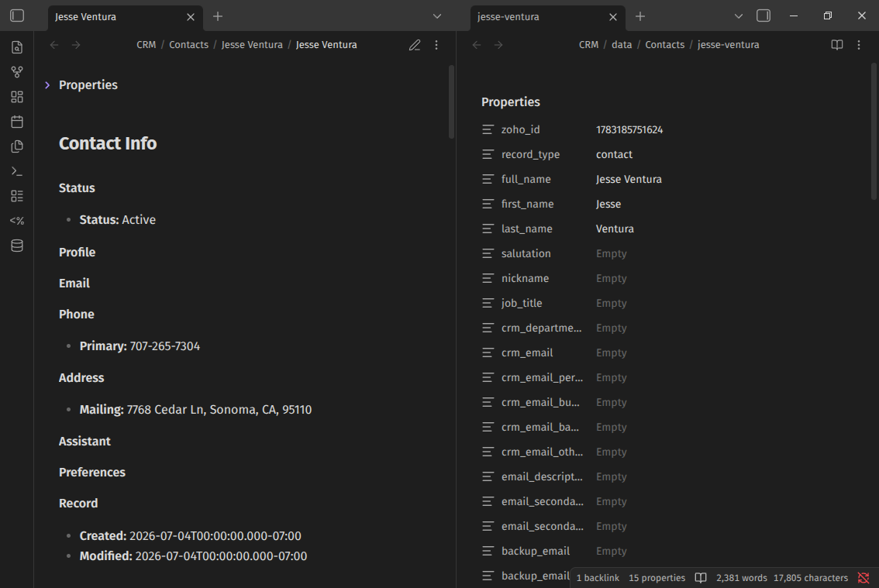Click book icon in status bar

[x=701, y=578]
